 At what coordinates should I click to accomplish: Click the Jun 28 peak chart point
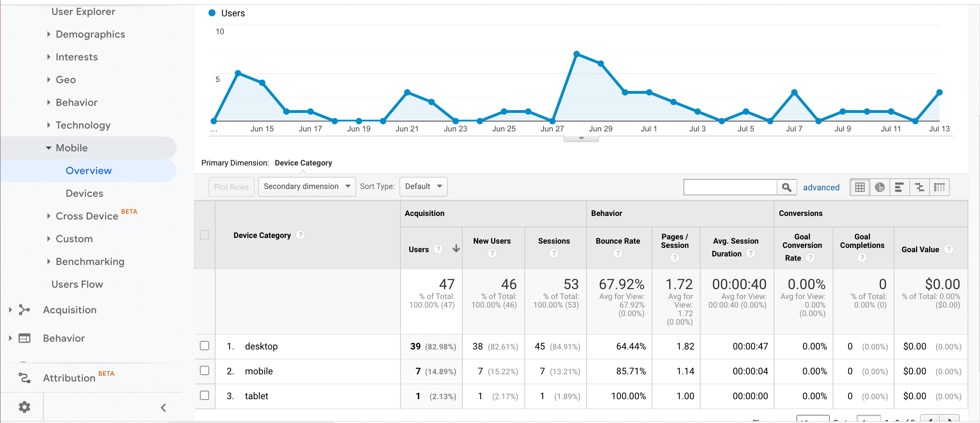576,54
